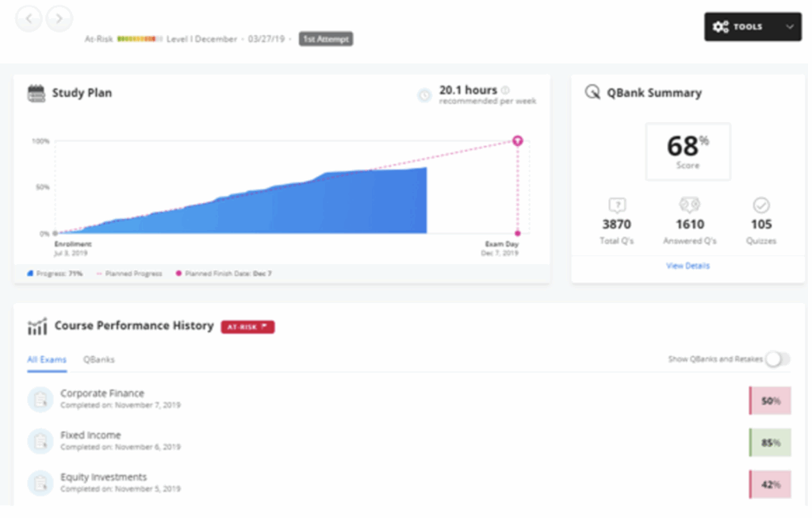This screenshot has height=518, width=812.
Task: Open the Fixed Income exam row
Action: [x=90, y=436]
